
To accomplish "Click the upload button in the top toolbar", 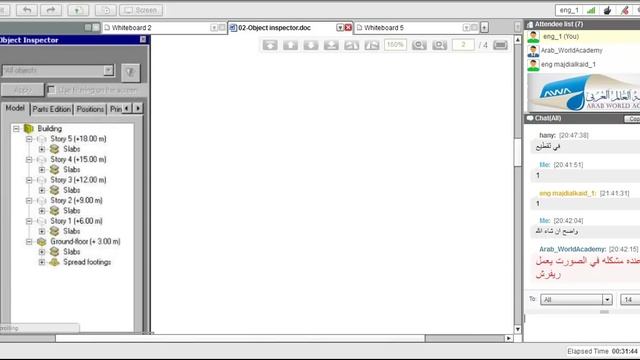I will tap(78, 10).
